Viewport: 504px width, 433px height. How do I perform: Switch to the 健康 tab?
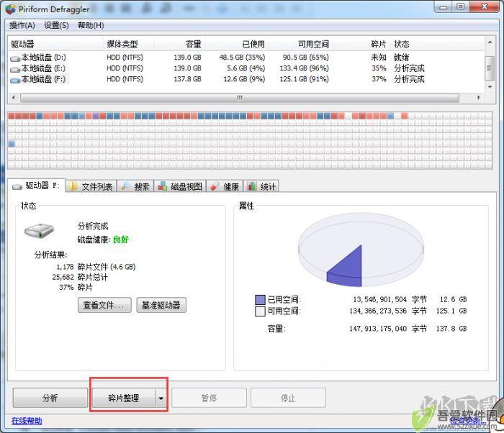pos(225,186)
